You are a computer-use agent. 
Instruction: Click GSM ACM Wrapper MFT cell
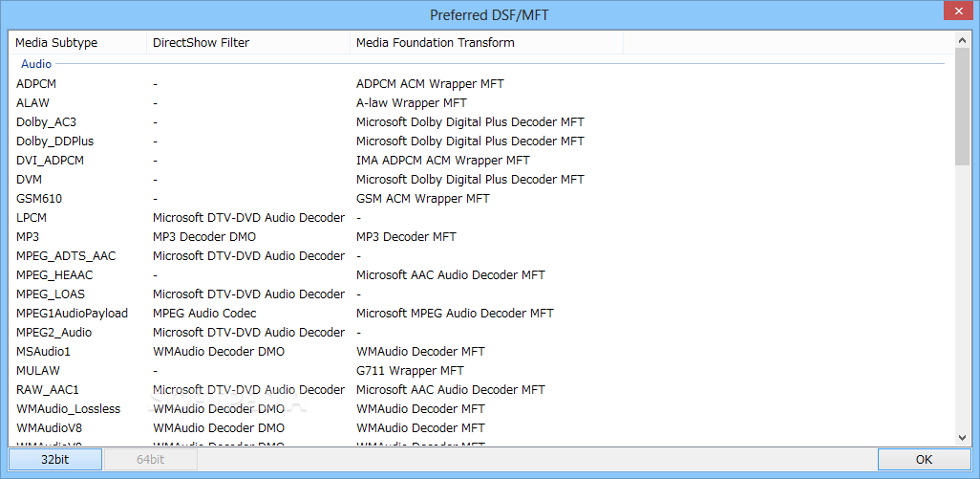423,198
